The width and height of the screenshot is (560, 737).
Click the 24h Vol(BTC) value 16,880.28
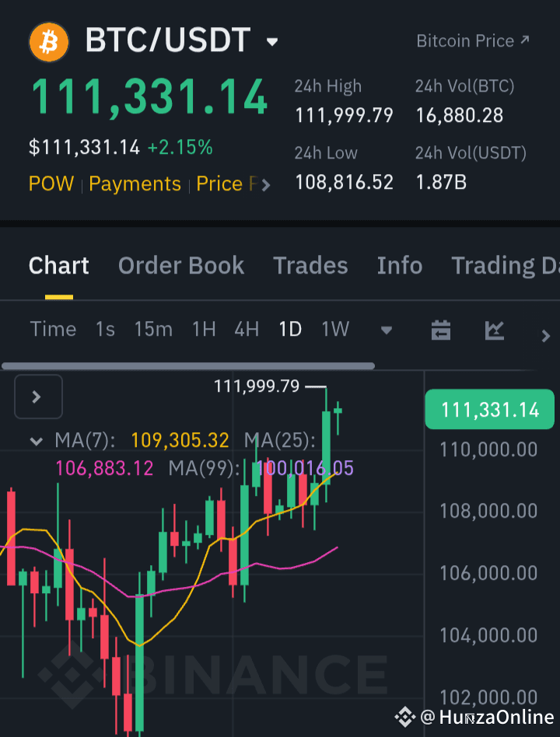[460, 115]
